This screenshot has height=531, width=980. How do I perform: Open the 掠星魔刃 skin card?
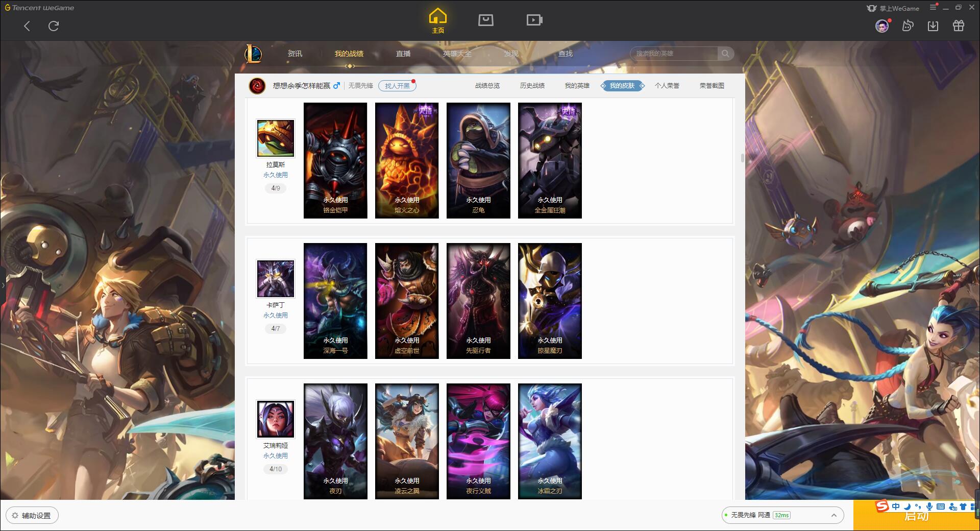[550, 301]
